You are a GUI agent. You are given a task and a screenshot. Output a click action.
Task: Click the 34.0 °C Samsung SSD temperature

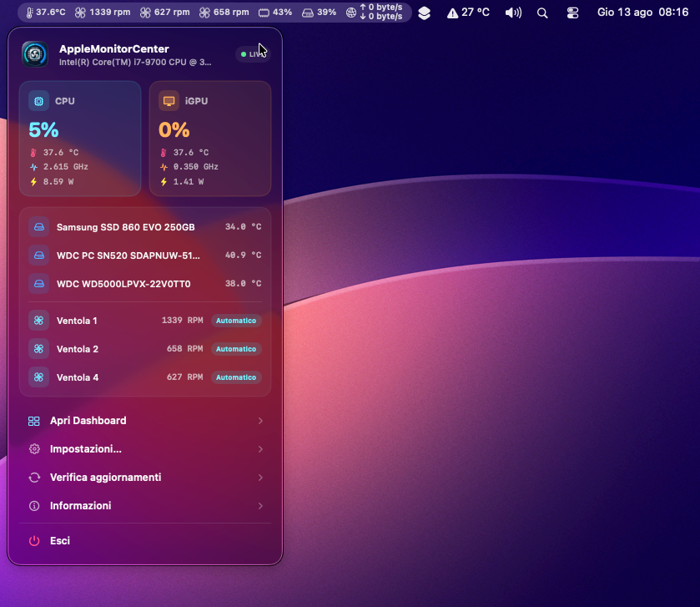244,227
